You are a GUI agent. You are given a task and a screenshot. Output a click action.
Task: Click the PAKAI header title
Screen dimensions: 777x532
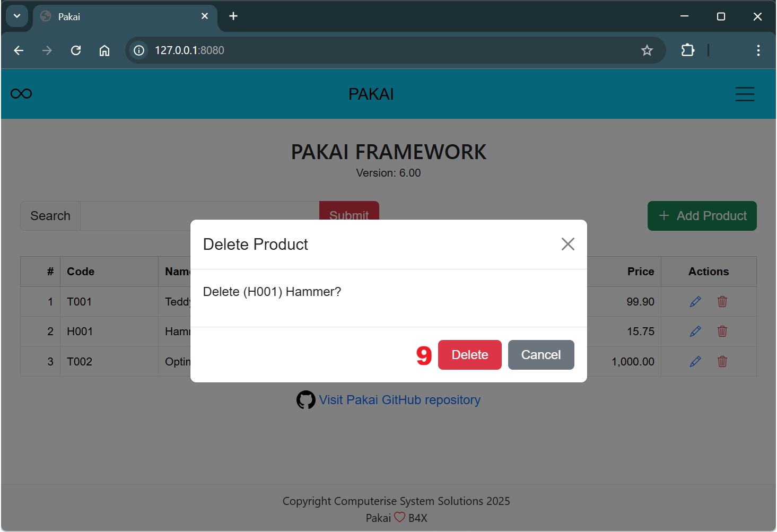coord(371,94)
